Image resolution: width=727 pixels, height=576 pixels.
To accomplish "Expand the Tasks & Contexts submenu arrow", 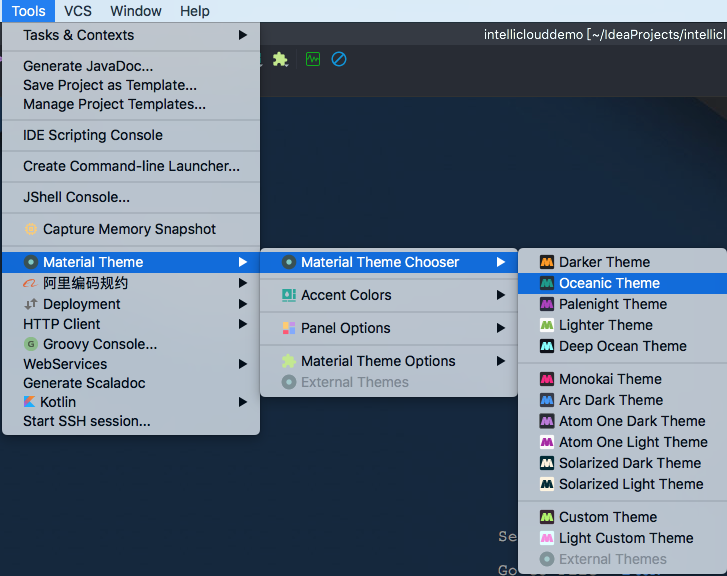I will (x=242, y=35).
